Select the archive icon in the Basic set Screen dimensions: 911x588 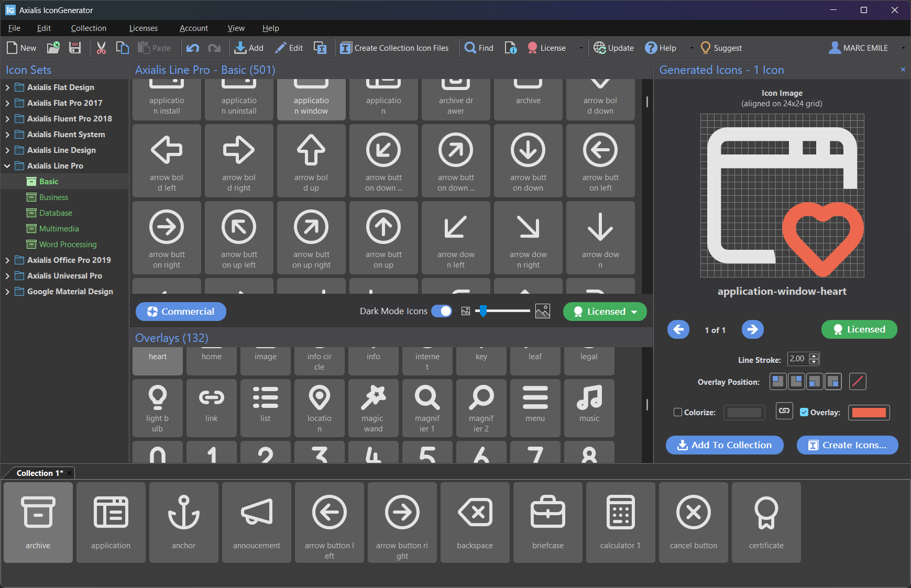pyautogui.click(x=528, y=97)
